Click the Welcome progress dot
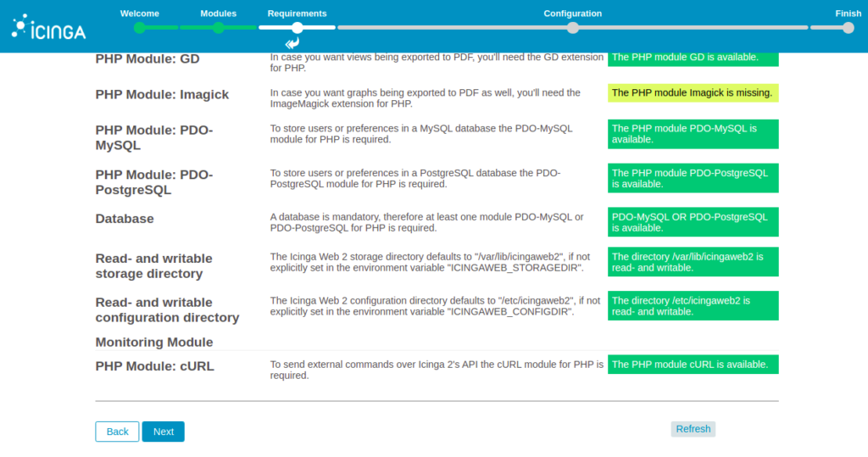The width and height of the screenshot is (868, 457). (x=140, y=28)
